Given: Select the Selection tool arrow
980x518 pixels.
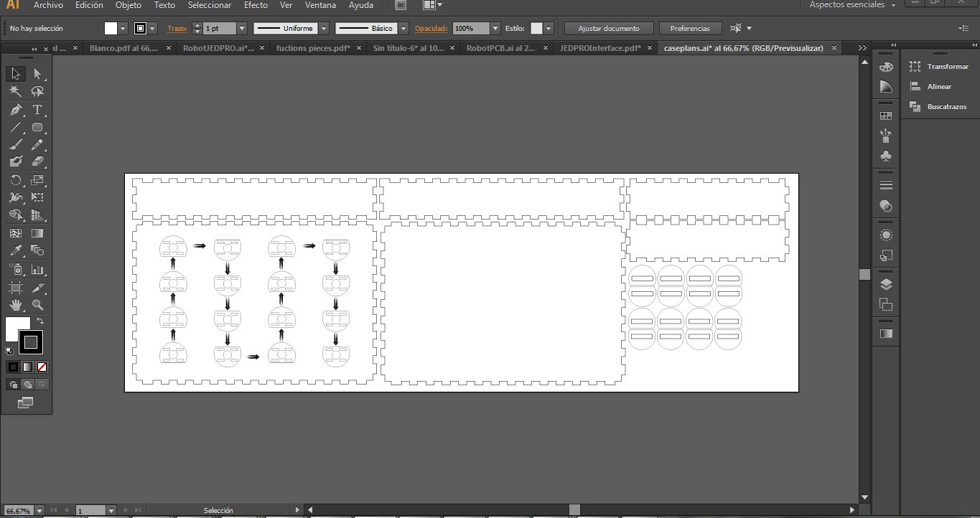Looking at the screenshot, I should (16, 74).
